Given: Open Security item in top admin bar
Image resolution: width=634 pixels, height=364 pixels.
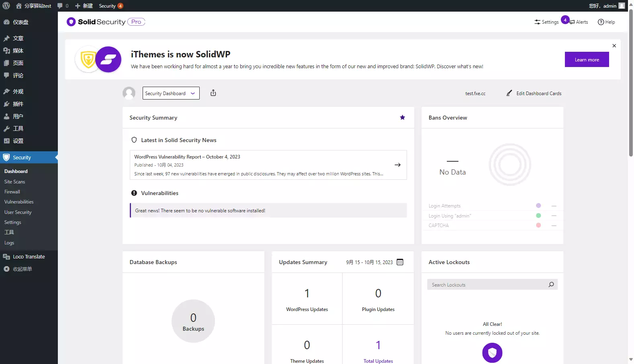Looking at the screenshot, I should [111, 6].
